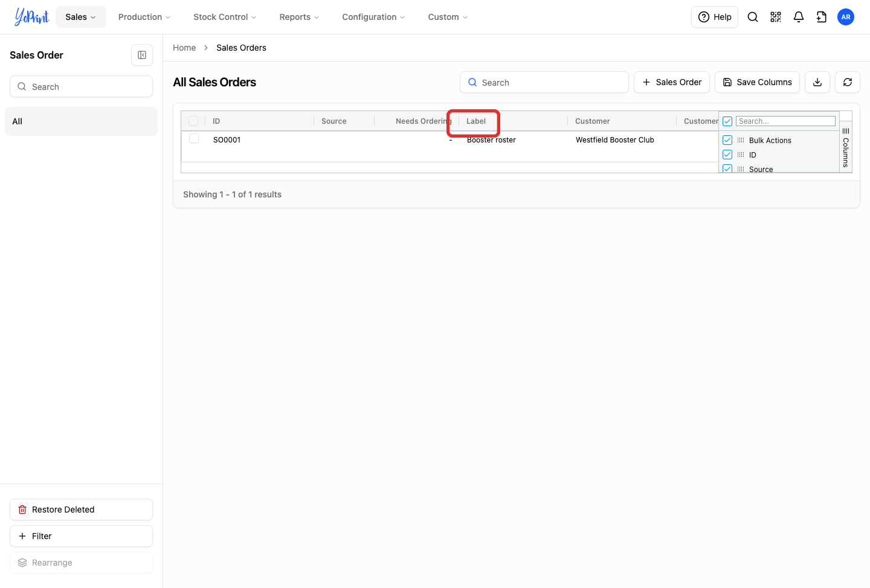This screenshot has height=588, width=870.
Task: Open the QR code scanner icon
Action: click(776, 17)
